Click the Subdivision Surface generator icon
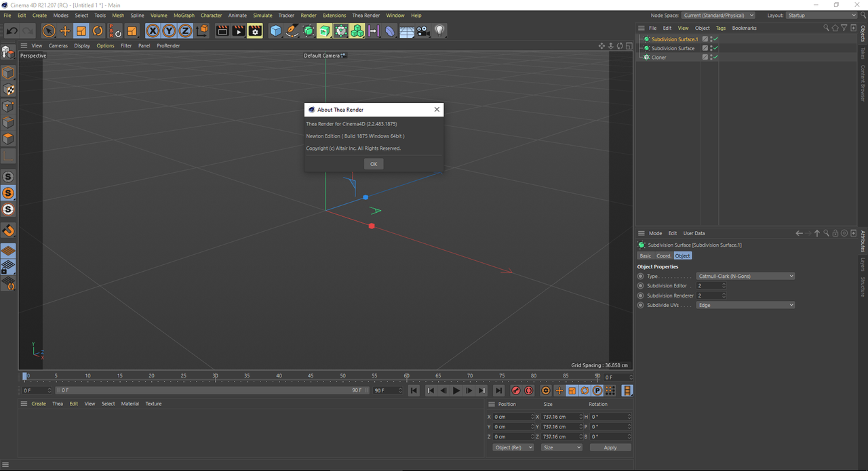This screenshot has height=471, width=868. (x=309, y=30)
